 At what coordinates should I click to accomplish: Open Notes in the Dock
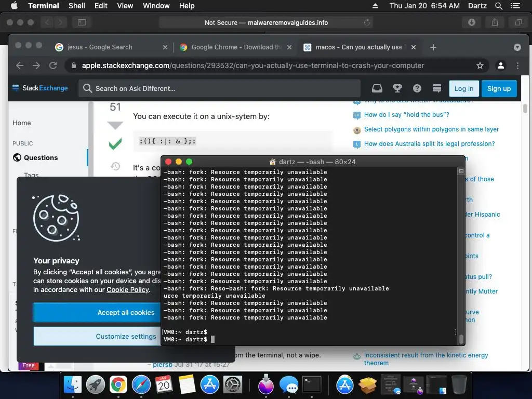click(x=187, y=385)
